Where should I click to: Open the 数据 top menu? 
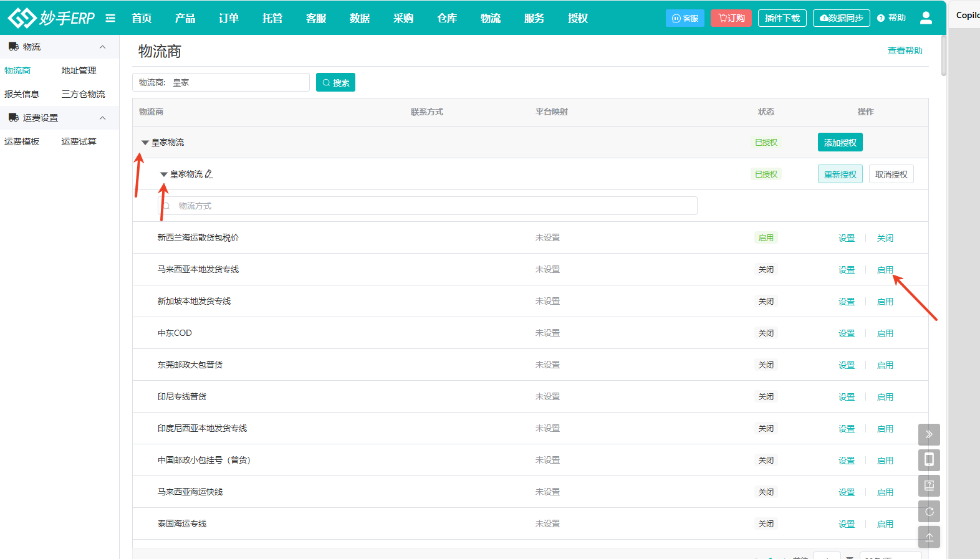360,18
